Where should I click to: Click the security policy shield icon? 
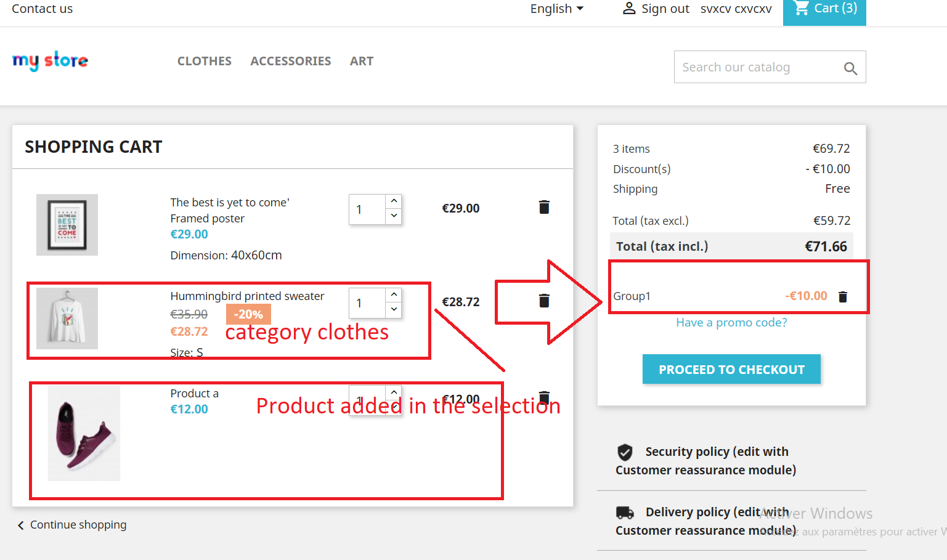coord(625,452)
